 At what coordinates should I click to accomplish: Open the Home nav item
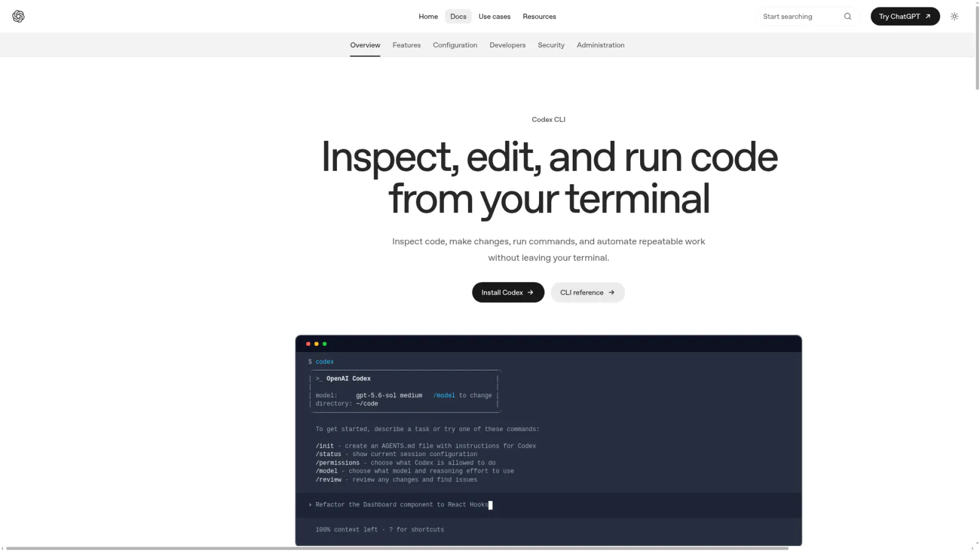[x=428, y=17]
